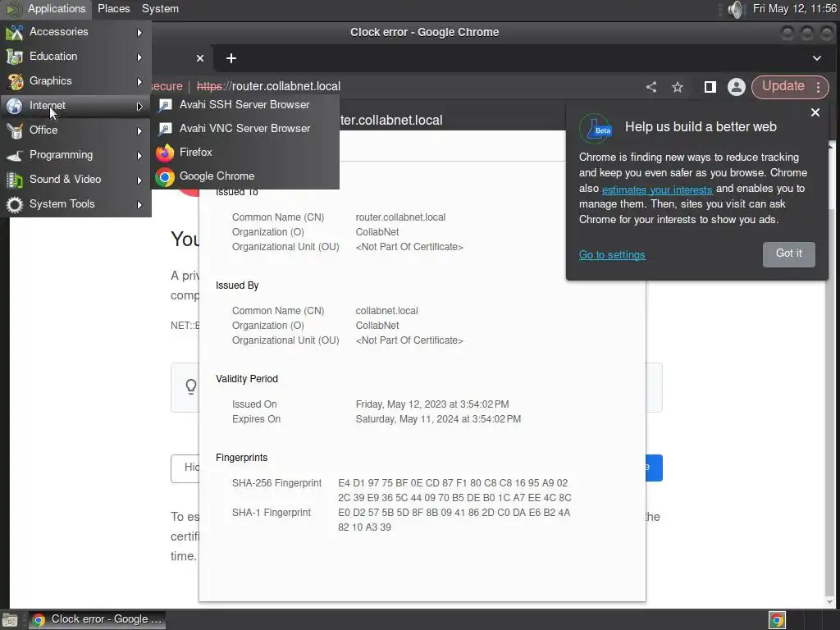Click the Issued By common name collabnet.local
Screen dimensions: 840x630
point(386,311)
